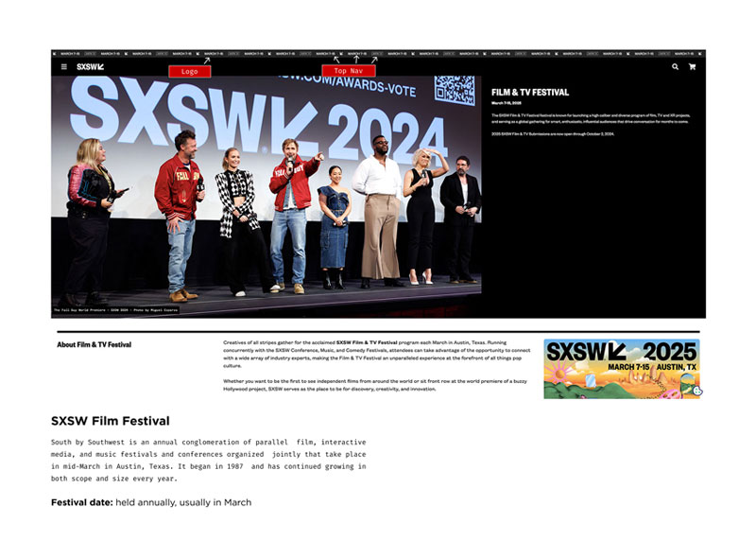View the shopping cart icon

pos(691,68)
